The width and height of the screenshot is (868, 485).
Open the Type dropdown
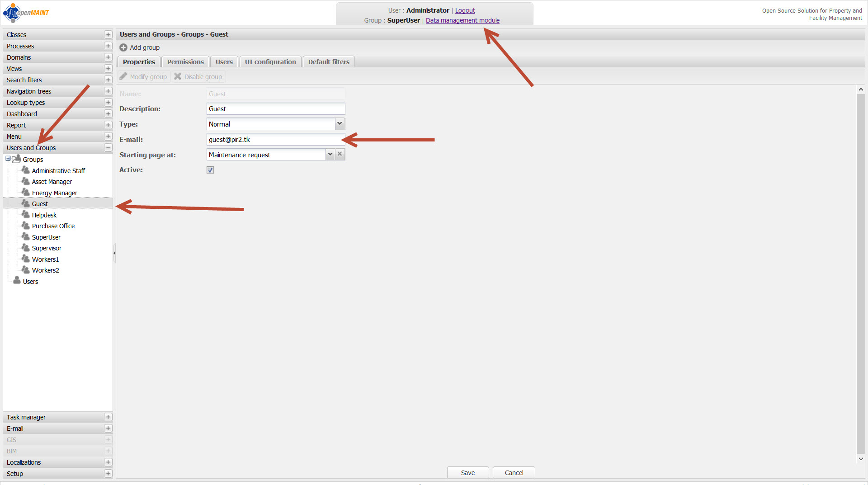tap(340, 124)
